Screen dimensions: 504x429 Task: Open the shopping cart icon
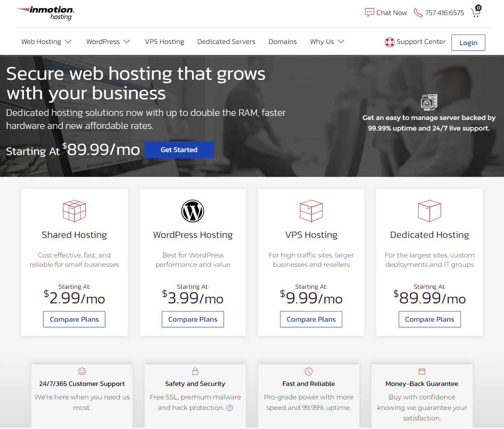[476, 13]
